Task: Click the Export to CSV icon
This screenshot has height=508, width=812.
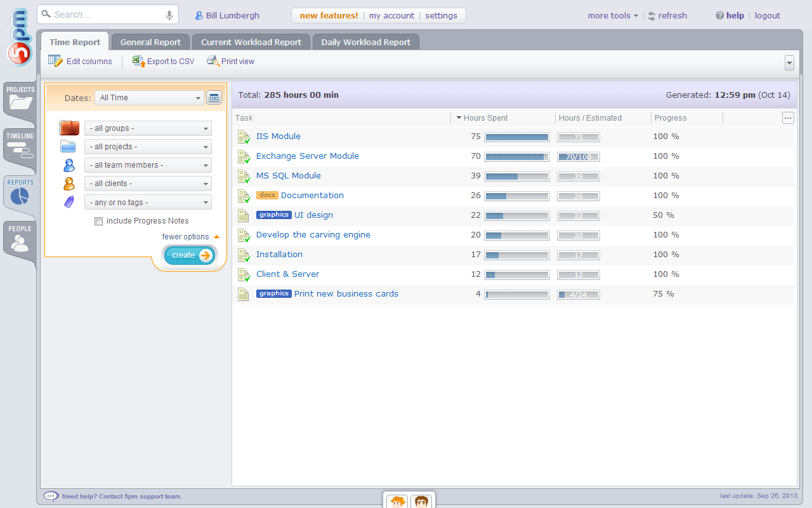Action: coord(138,61)
